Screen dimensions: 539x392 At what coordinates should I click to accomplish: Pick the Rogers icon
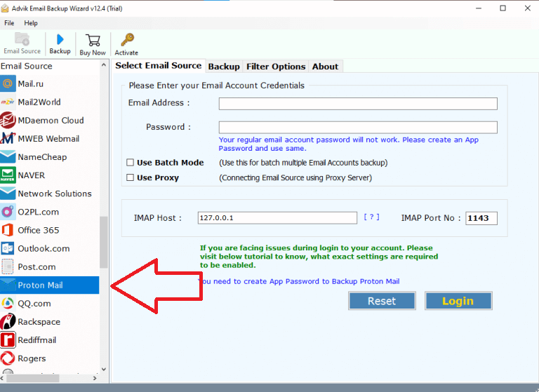(x=8, y=358)
